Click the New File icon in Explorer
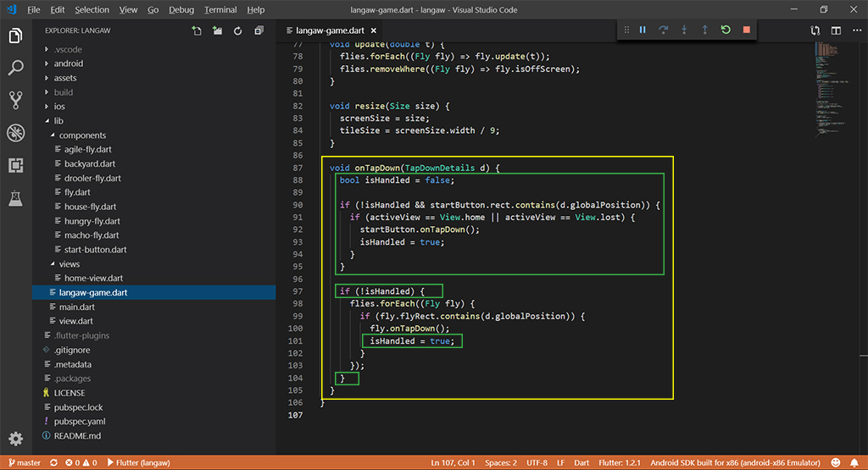 click(197, 31)
